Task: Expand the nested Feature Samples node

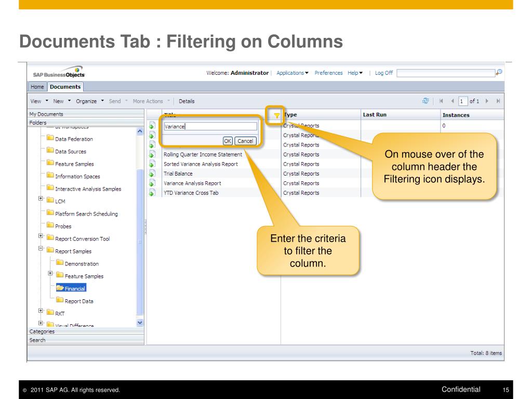Action: pyautogui.click(x=50, y=273)
